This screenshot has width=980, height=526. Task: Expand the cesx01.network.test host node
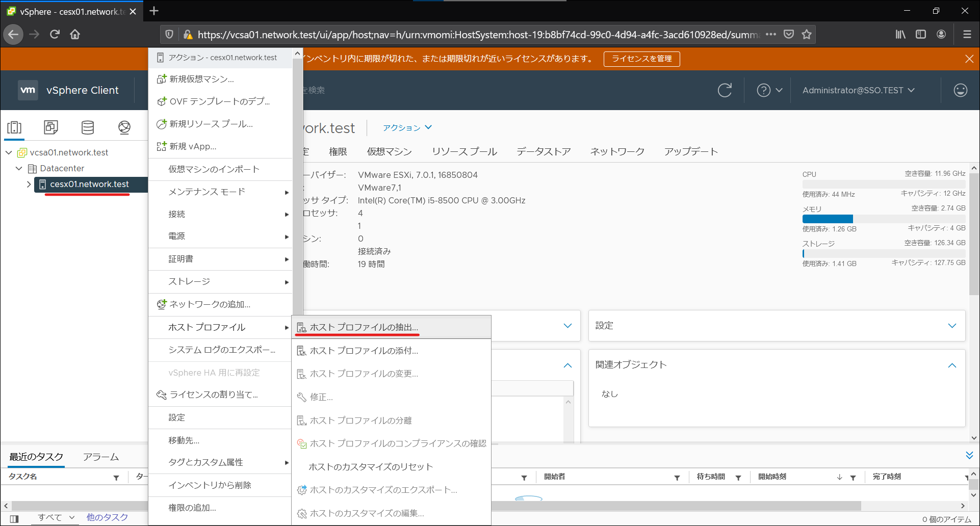pos(29,184)
